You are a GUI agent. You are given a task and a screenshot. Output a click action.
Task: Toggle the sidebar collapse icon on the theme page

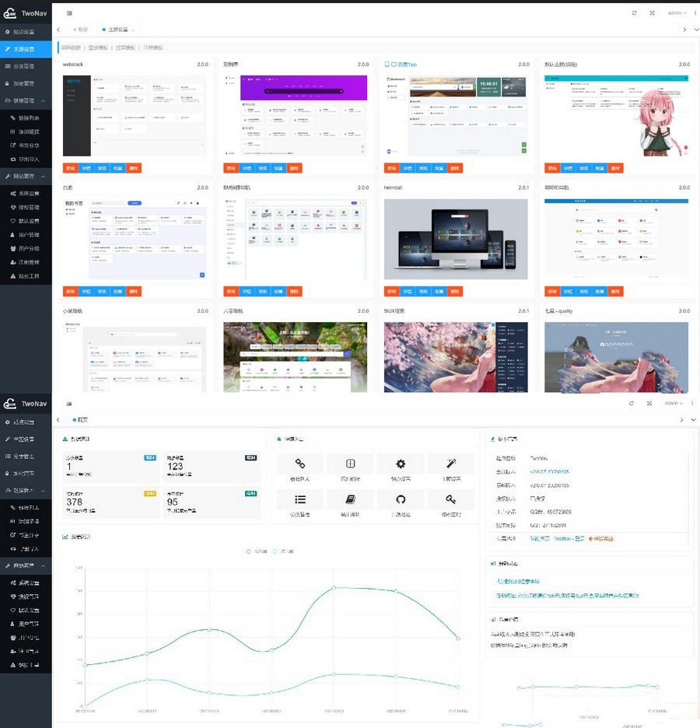(70, 13)
